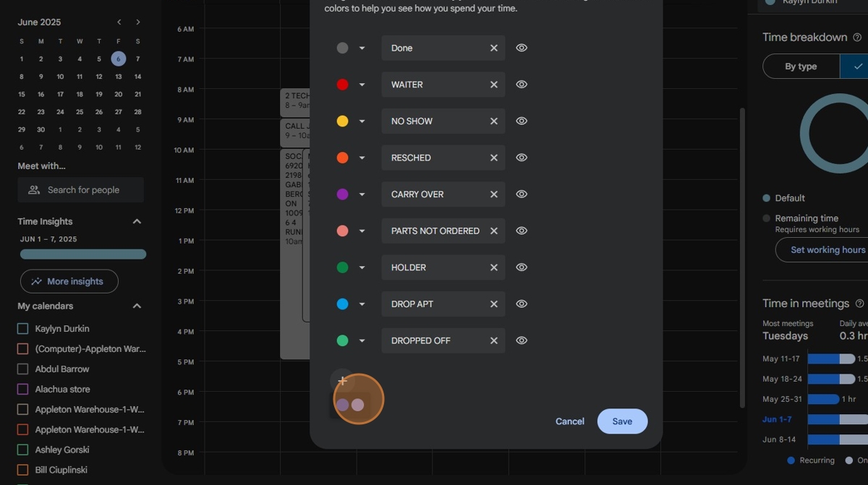Check the (Computer)-Appleton War... calendar checkbox

coord(22,349)
